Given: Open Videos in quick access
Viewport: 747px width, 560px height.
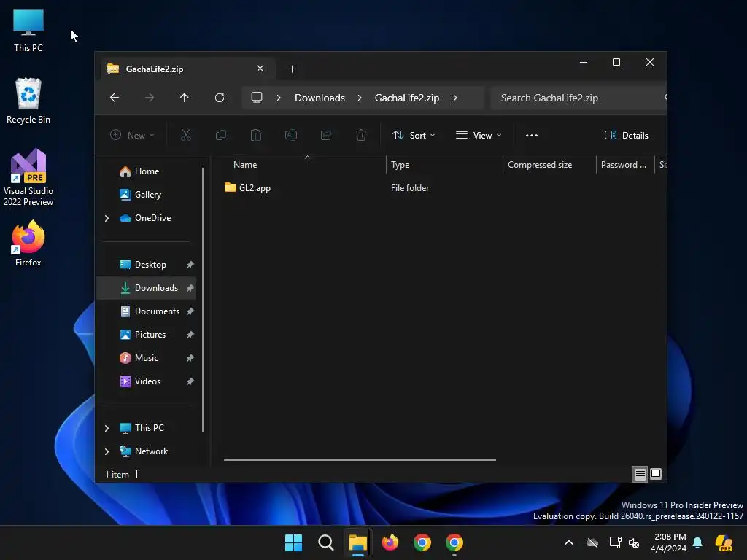Looking at the screenshot, I should (147, 381).
